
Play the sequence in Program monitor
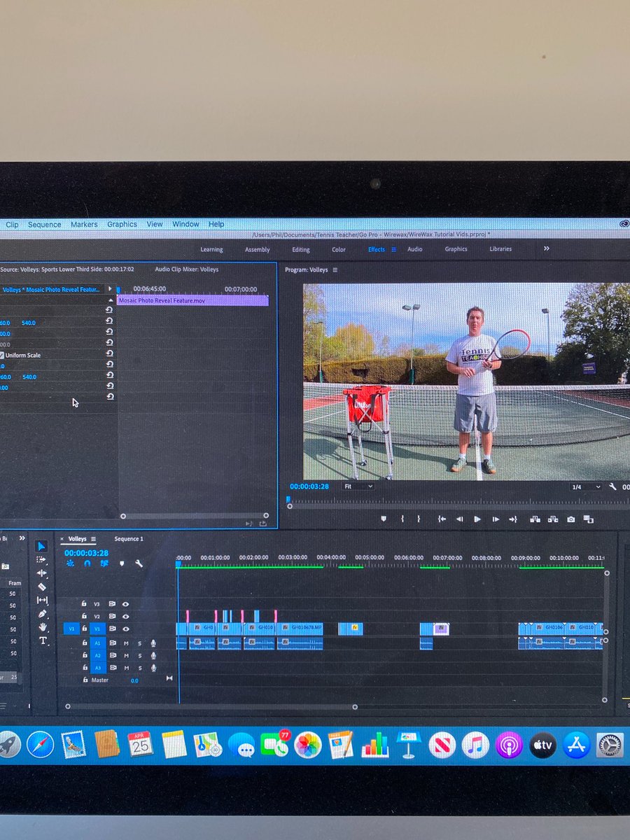(x=477, y=519)
